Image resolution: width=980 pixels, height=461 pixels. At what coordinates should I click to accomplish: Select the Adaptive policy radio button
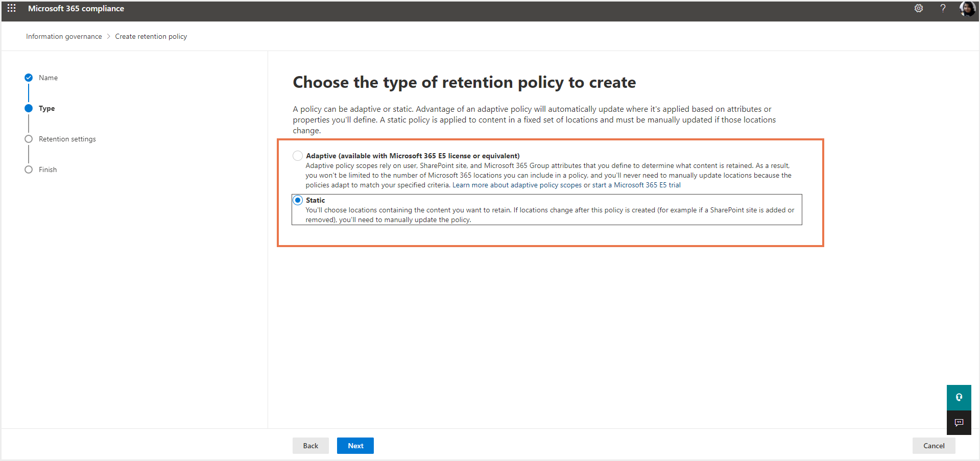tap(298, 156)
